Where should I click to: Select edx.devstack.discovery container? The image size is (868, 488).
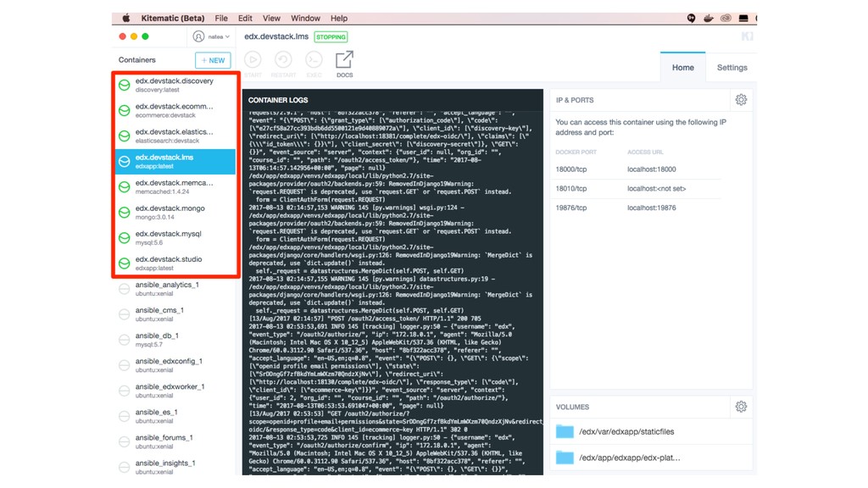click(x=175, y=85)
